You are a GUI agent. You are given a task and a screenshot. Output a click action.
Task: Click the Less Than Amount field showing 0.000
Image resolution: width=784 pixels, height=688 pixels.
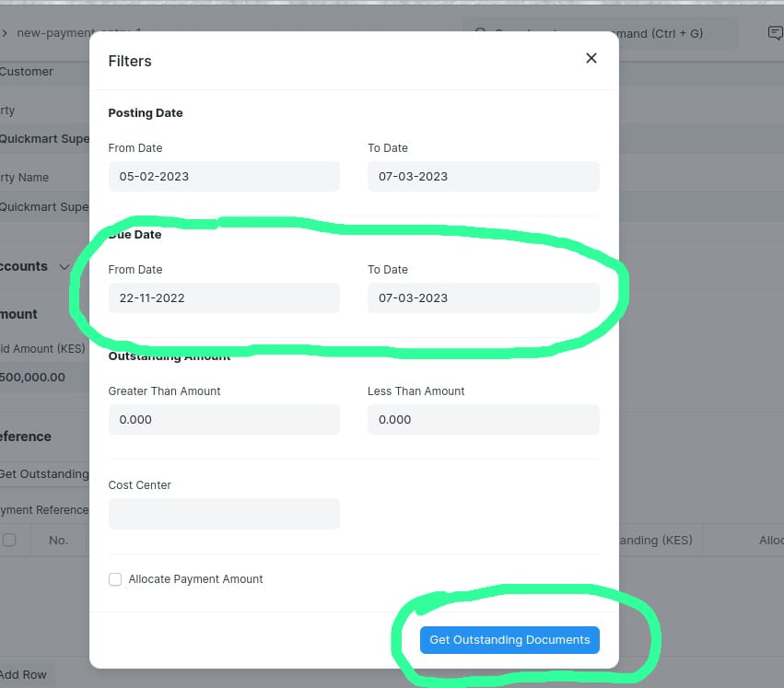pos(483,419)
